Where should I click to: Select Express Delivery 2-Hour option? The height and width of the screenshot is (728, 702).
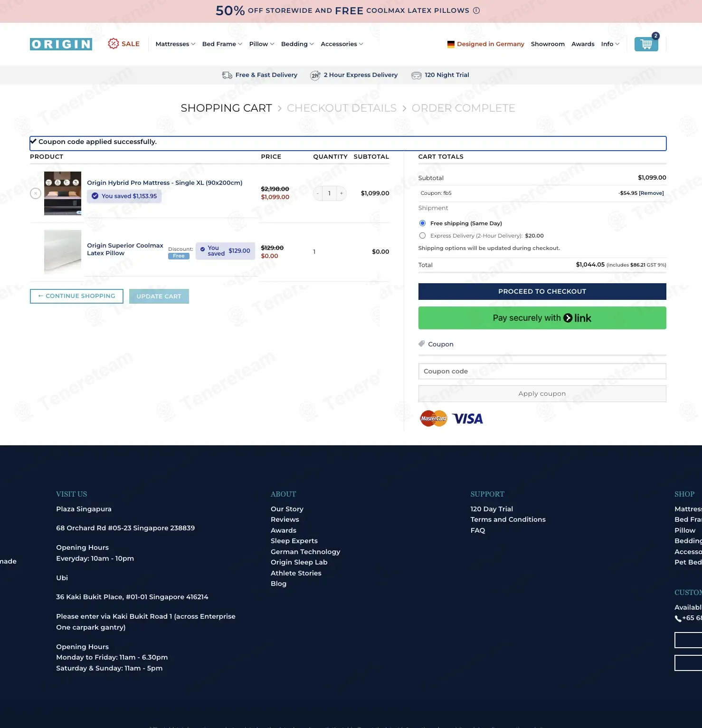[422, 236]
